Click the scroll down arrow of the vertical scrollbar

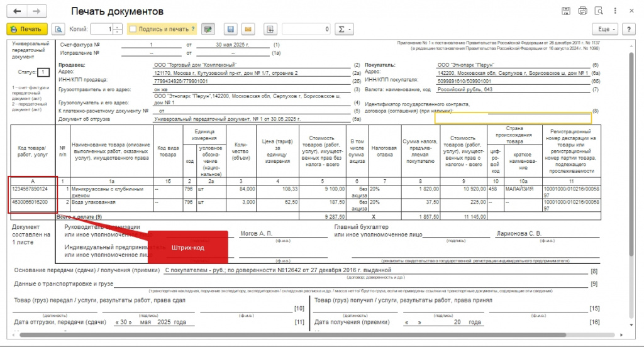tap(631, 325)
